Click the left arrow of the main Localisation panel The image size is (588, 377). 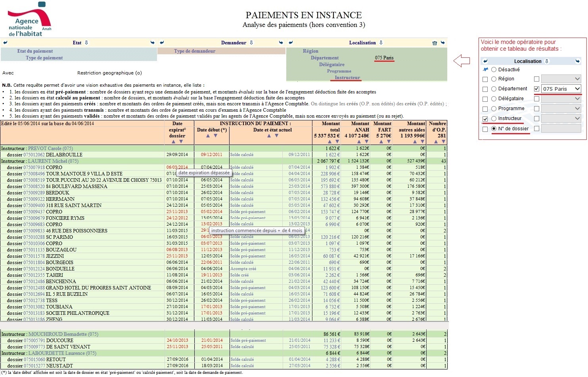click(x=291, y=43)
